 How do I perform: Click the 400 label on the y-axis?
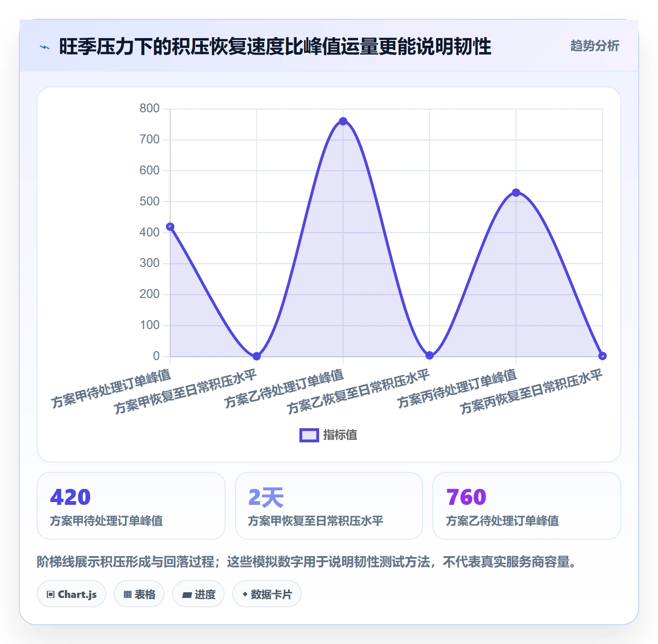(x=149, y=232)
